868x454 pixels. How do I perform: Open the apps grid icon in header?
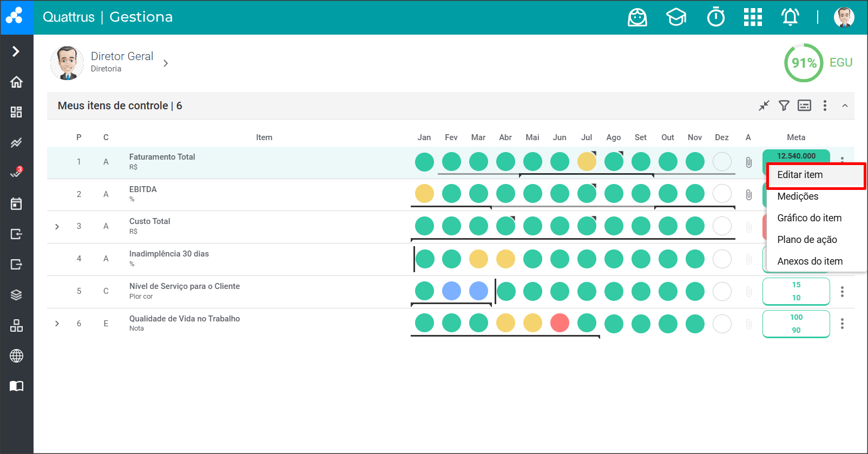752,17
